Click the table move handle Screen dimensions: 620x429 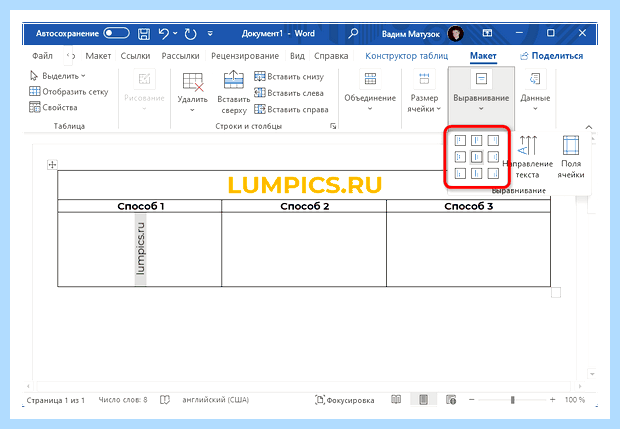pyautogui.click(x=52, y=164)
